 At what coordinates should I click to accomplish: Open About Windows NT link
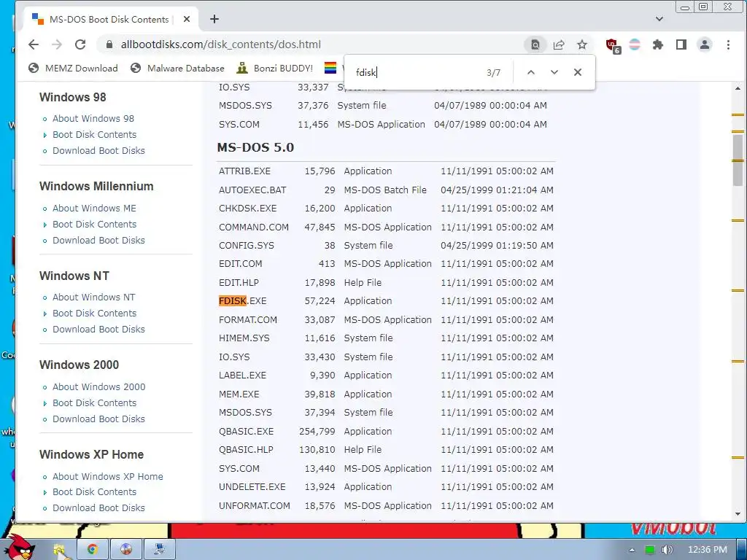(x=94, y=297)
